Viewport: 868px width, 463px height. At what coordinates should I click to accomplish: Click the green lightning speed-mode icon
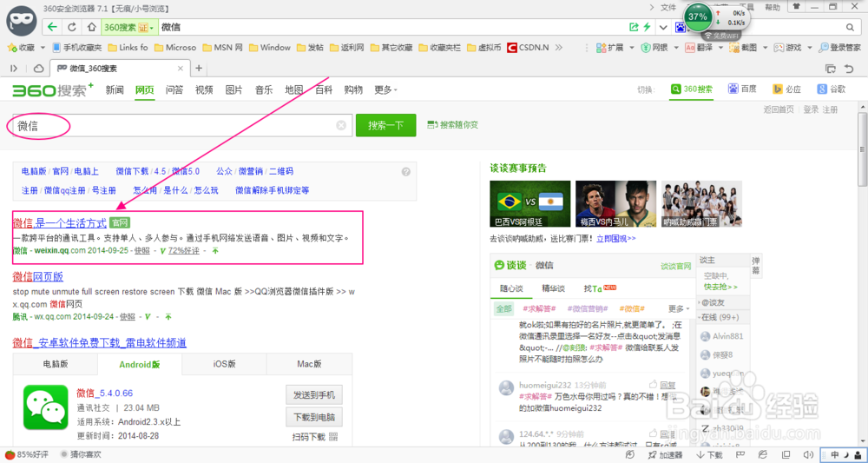pyautogui.click(x=648, y=27)
